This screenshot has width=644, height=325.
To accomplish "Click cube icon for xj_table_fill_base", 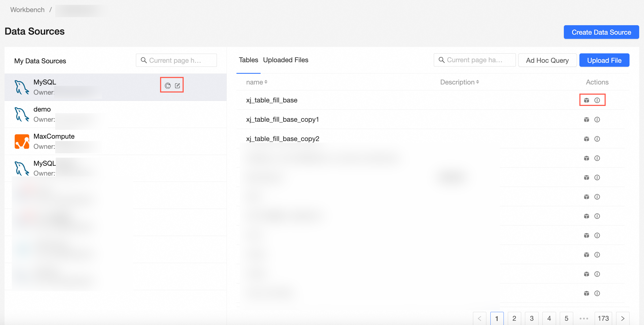I will 586,100.
